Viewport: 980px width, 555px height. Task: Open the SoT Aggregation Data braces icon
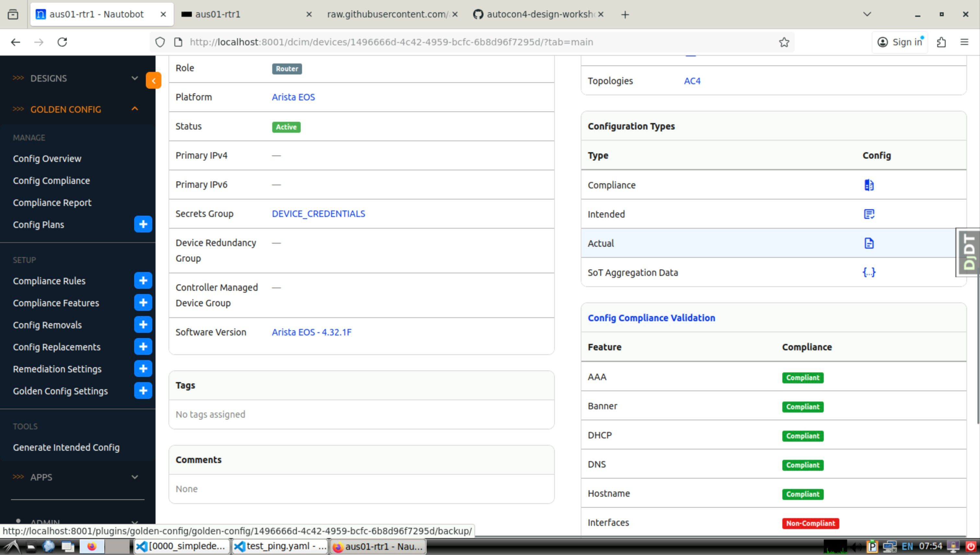pyautogui.click(x=869, y=272)
